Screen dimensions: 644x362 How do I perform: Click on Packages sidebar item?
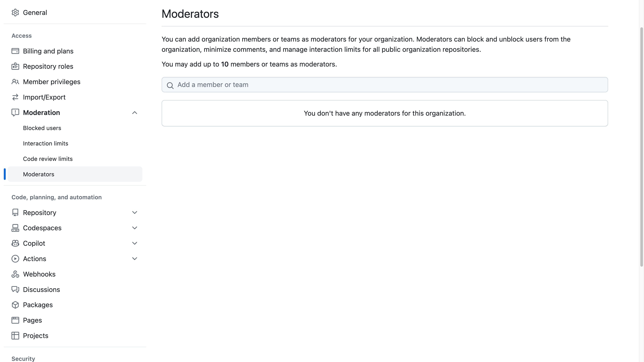38,305
